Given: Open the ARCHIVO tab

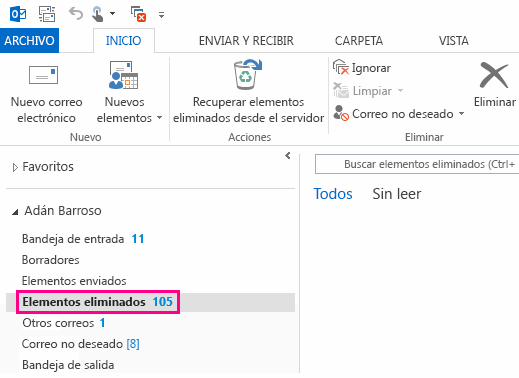Looking at the screenshot, I should coord(29,41).
